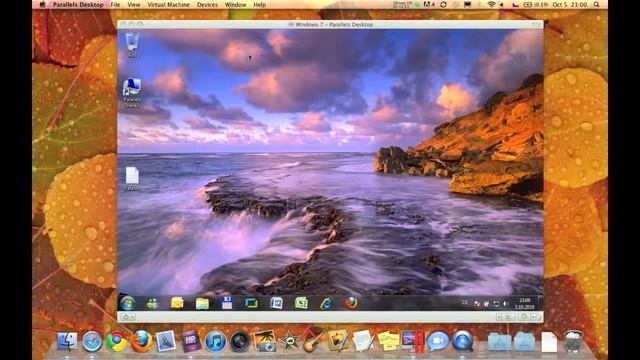Open the yellow Outlook folder taskbar icon
The width and height of the screenshot is (640, 360).
point(177,303)
